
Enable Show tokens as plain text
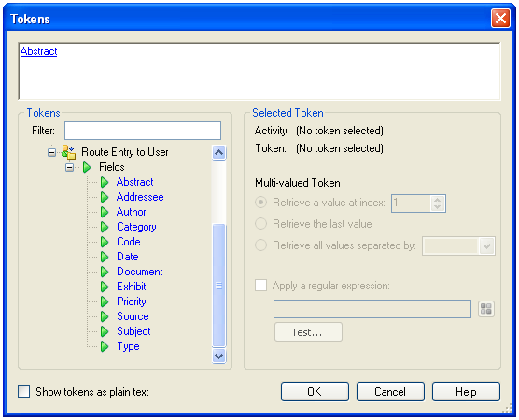tap(24, 392)
